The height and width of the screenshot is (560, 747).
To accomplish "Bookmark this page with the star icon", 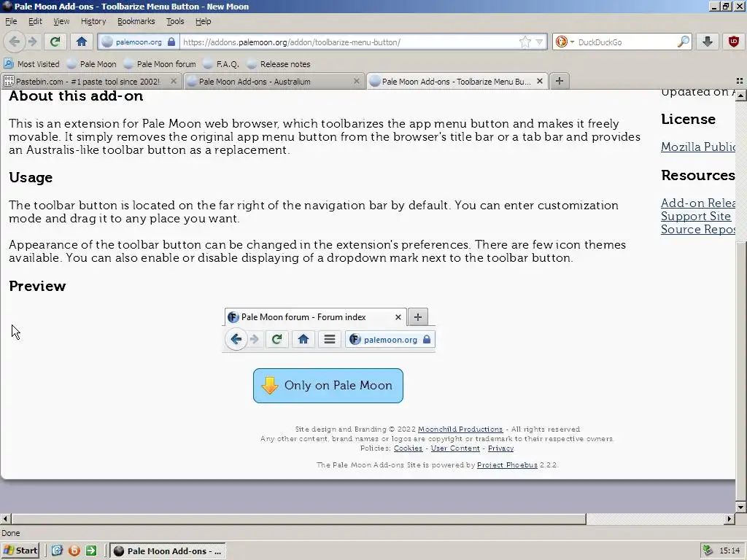I will (525, 42).
